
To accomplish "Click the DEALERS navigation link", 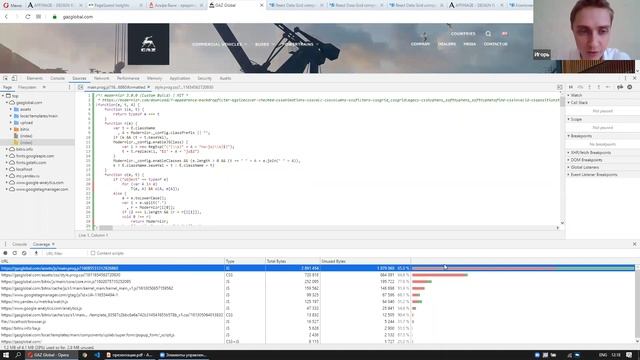I will tap(447, 44).
